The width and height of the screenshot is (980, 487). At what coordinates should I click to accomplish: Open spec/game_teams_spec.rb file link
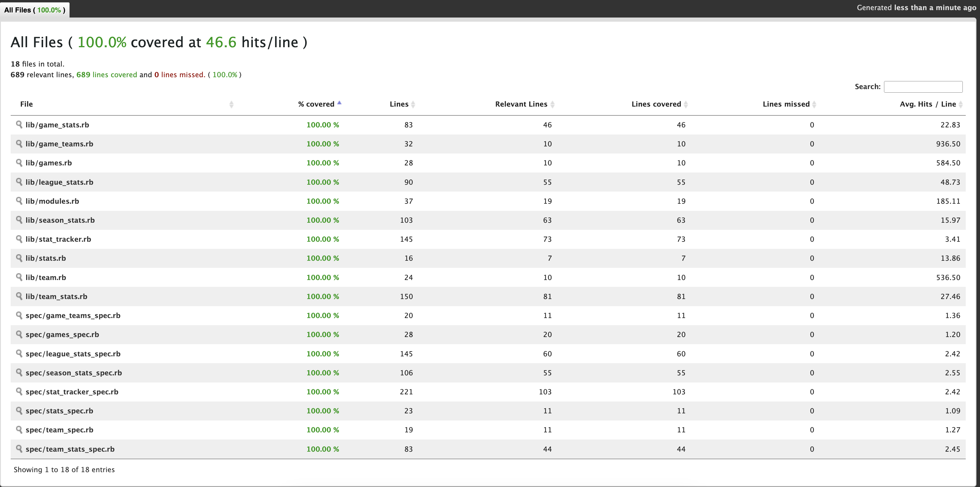click(x=73, y=316)
